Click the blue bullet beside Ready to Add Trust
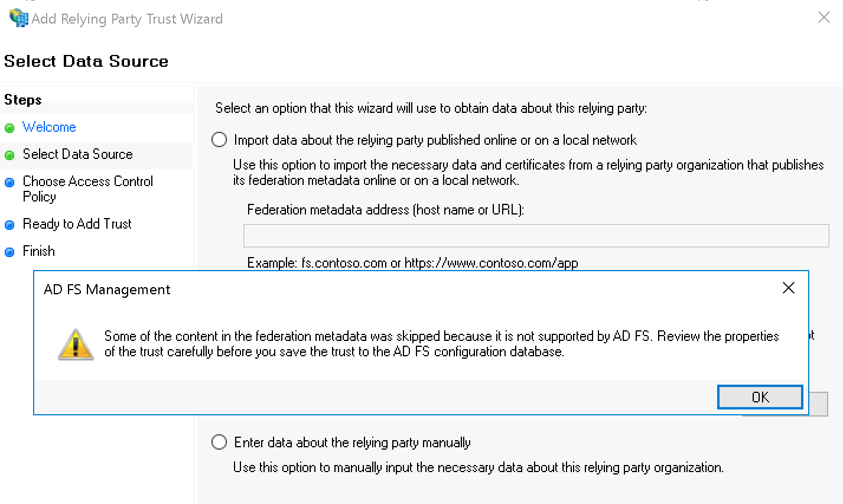This screenshot has height=504, width=843. click(9, 225)
